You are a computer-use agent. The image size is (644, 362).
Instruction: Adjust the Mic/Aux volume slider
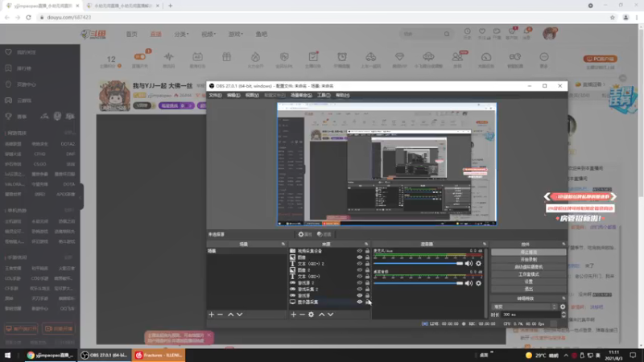tap(418, 264)
